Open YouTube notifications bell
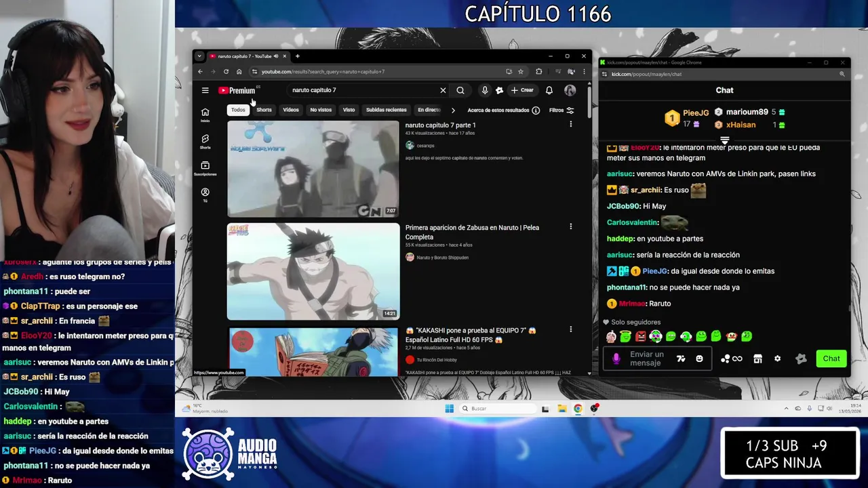This screenshot has height=488, width=868. coord(549,90)
